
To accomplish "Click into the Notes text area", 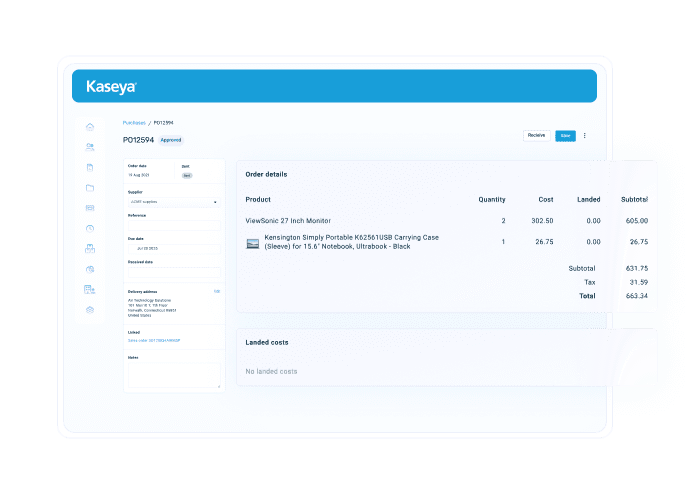I will 173,372.
